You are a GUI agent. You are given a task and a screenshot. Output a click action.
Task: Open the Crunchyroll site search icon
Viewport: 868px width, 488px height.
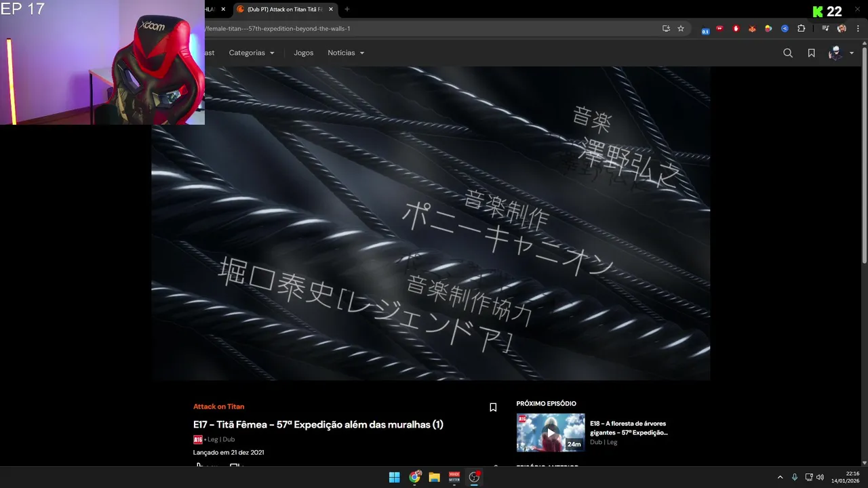[787, 53]
